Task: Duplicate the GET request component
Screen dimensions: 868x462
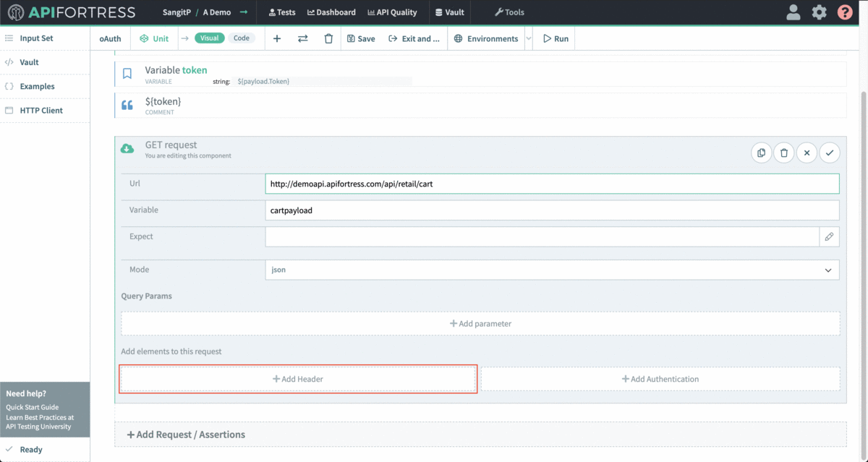Action: pos(761,153)
